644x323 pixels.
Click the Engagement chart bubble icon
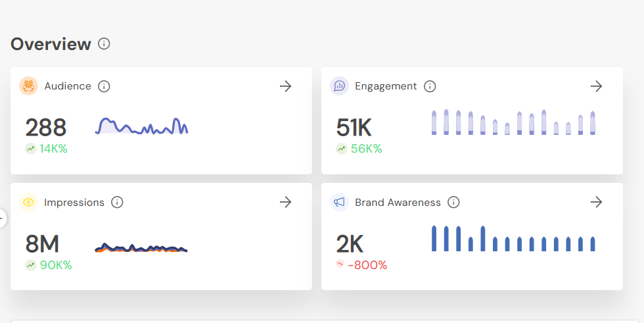(339, 86)
